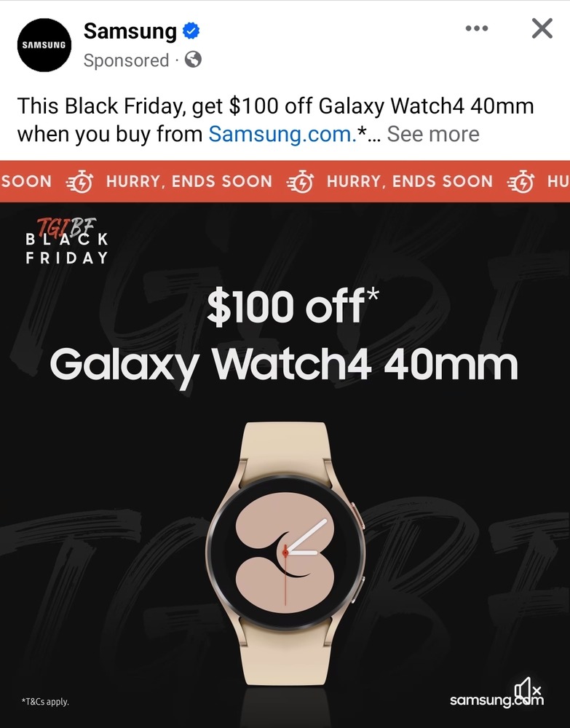Click the Sponsored label
This screenshot has width=570, height=728.
coord(126,60)
